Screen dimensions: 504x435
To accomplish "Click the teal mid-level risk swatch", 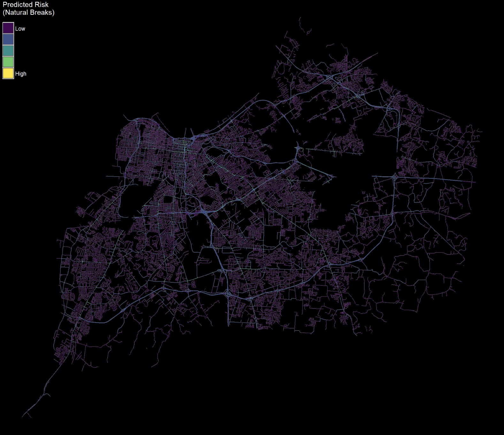I will pos(8,51).
